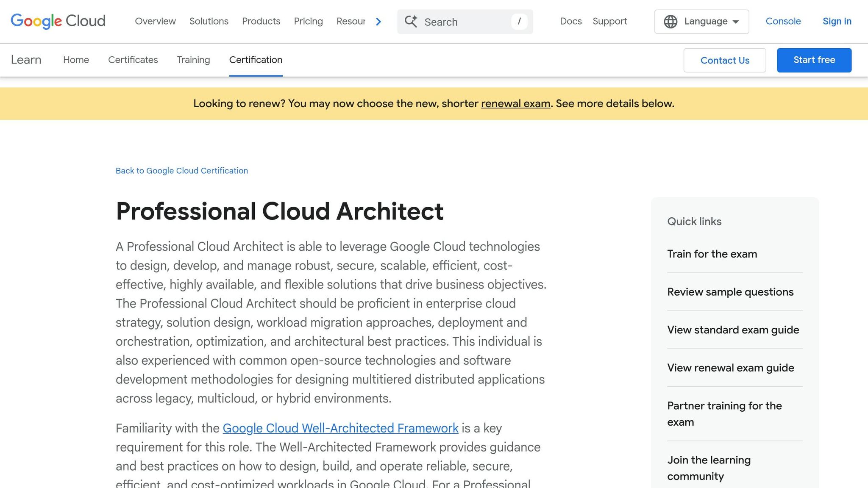Image resolution: width=868 pixels, height=488 pixels.
Task: Click the globe icon in Language selector
Action: 670,22
